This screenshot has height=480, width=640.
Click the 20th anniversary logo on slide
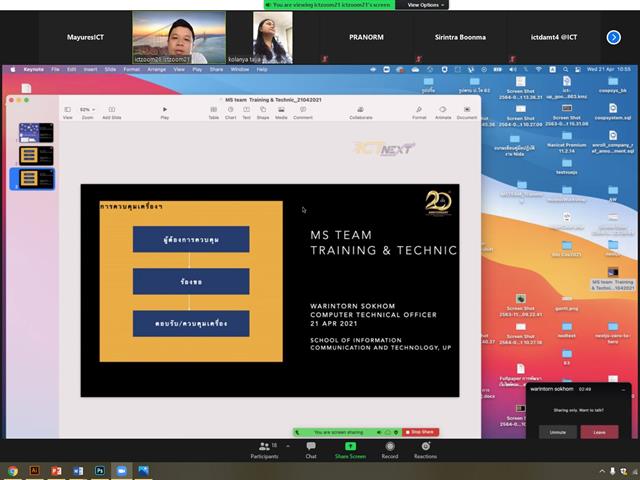[438, 203]
